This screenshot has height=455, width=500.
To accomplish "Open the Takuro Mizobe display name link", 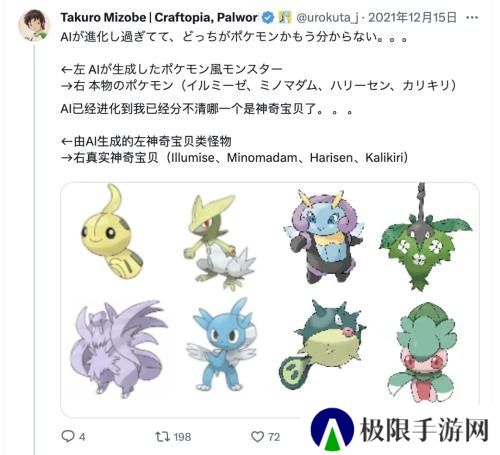I will 159,18.
